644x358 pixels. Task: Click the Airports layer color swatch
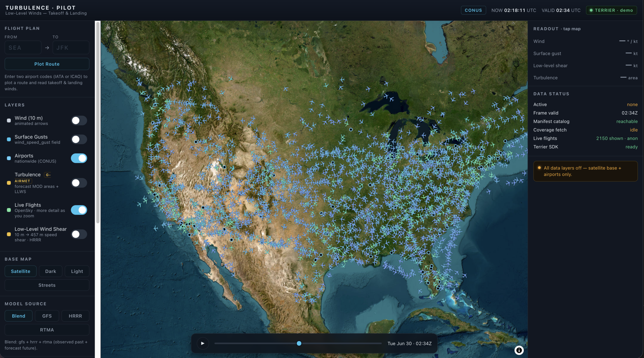tap(9, 158)
